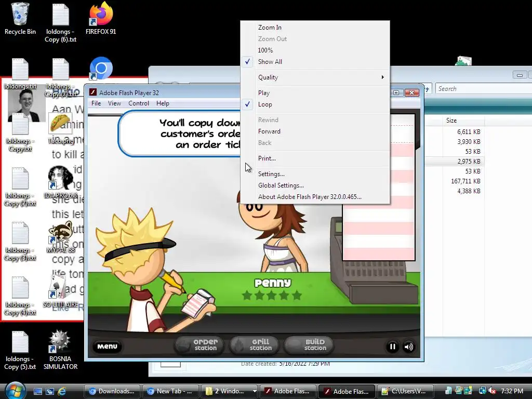Click the Show Desktop quick launch icon
Screen dimensions: 532x399
[x=37, y=391]
